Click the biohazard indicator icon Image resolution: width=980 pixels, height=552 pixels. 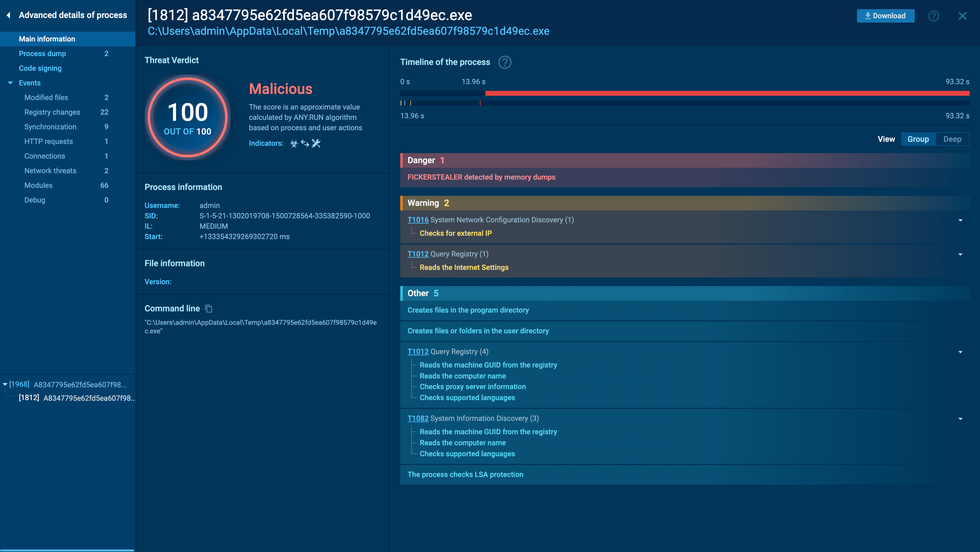coord(294,143)
